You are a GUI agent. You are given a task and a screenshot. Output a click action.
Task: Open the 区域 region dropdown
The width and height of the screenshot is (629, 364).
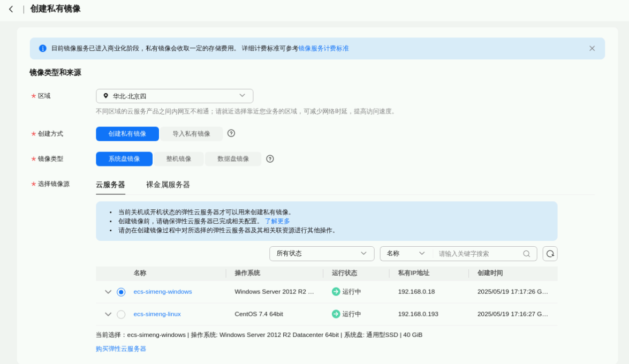174,96
